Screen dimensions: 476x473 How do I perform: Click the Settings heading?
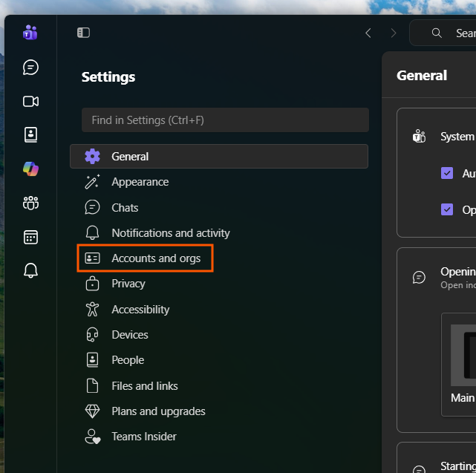click(x=108, y=76)
